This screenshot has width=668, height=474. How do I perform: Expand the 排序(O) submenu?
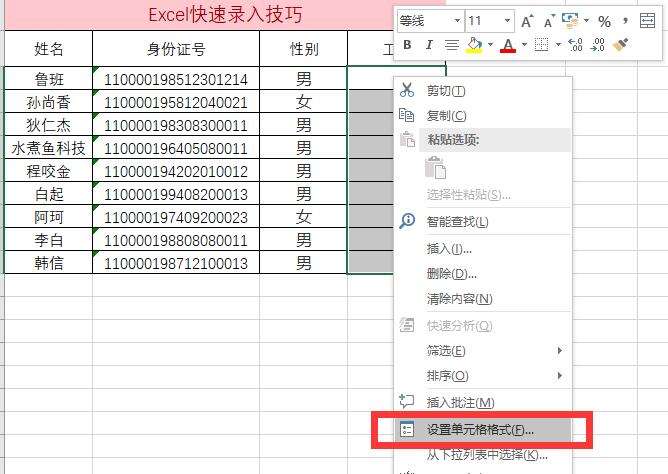click(x=484, y=376)
